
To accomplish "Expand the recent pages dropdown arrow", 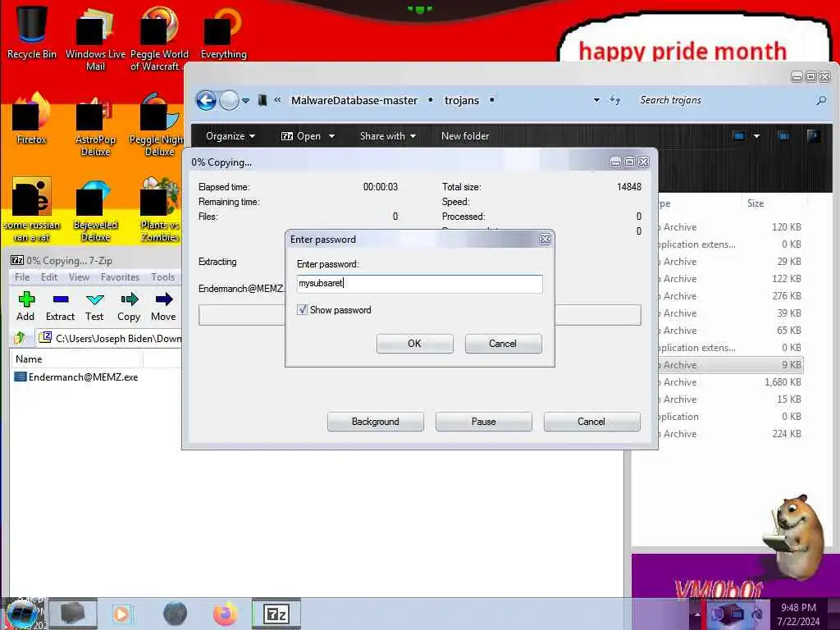I will [x=245, y=101].
